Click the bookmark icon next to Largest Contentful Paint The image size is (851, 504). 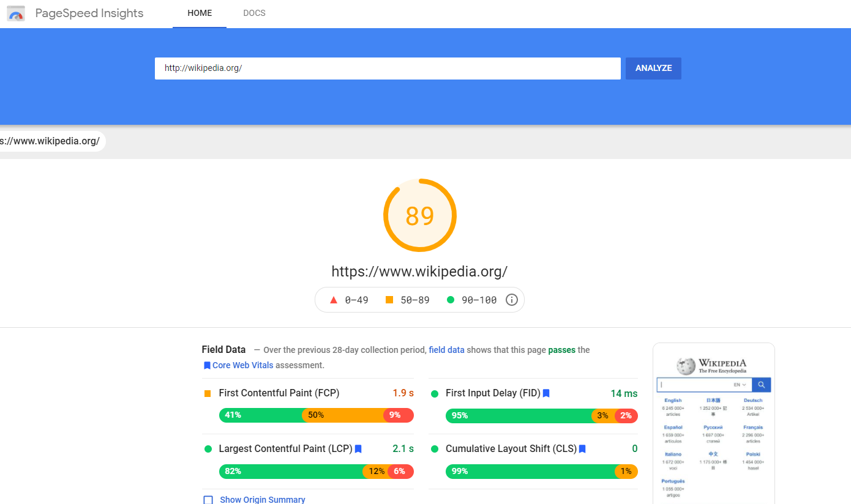tap(358, 449)
